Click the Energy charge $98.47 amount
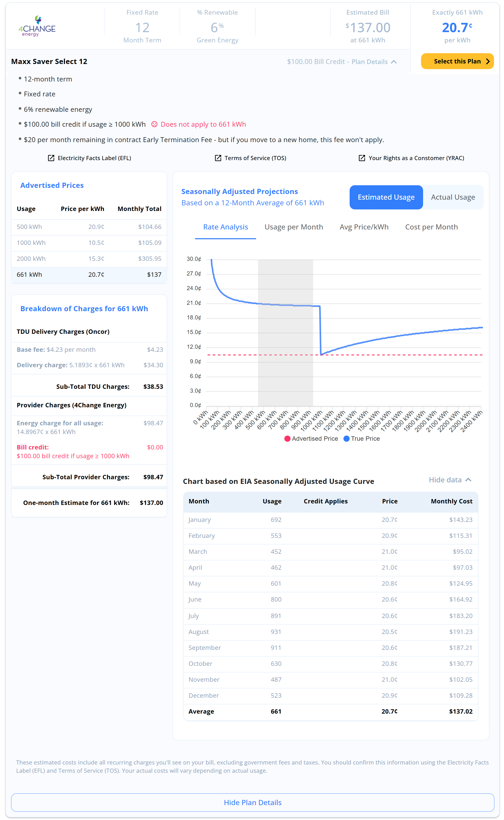 click(x=153, y=423)
